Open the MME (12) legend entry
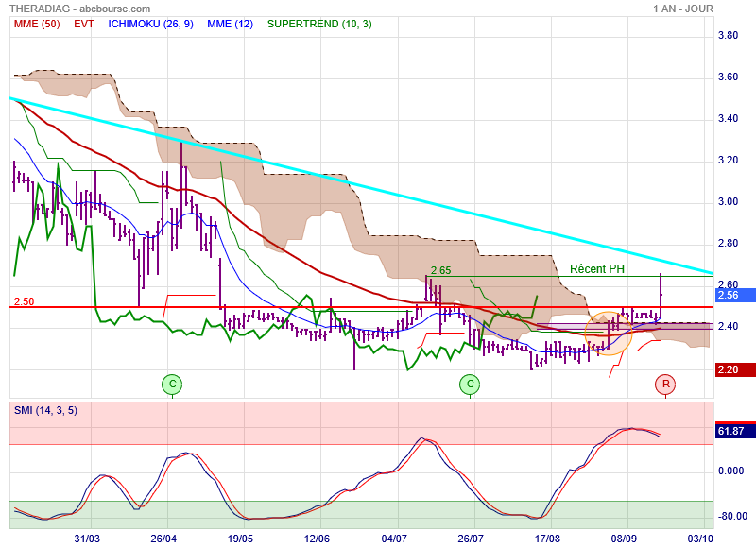756x548 pixels. click(230, 23)
